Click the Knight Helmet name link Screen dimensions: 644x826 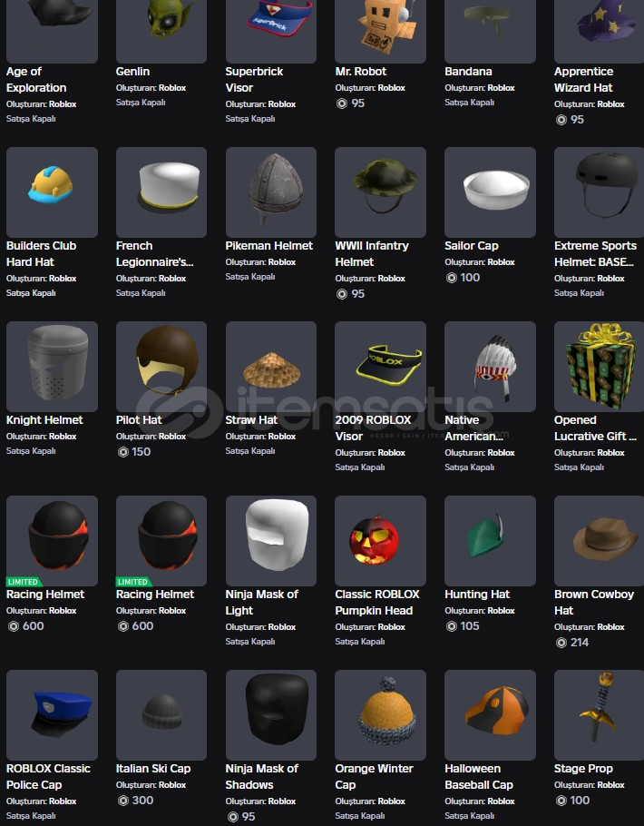click(44, 420)
